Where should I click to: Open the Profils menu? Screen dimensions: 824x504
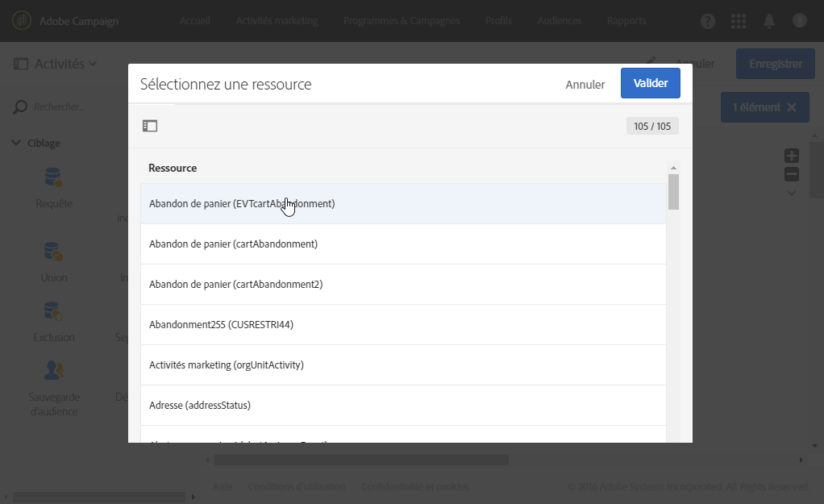click(499, 21)
